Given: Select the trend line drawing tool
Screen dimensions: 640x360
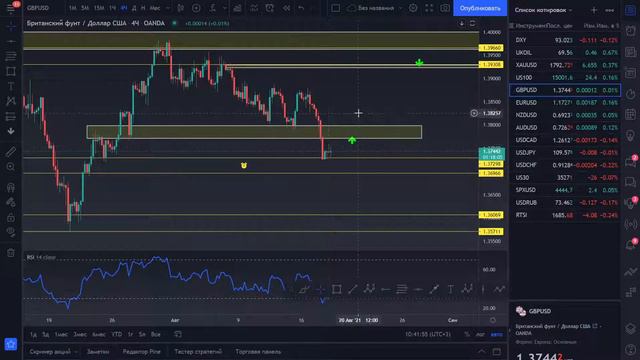Looking at the screenshot, I should (x=11, y=41).
